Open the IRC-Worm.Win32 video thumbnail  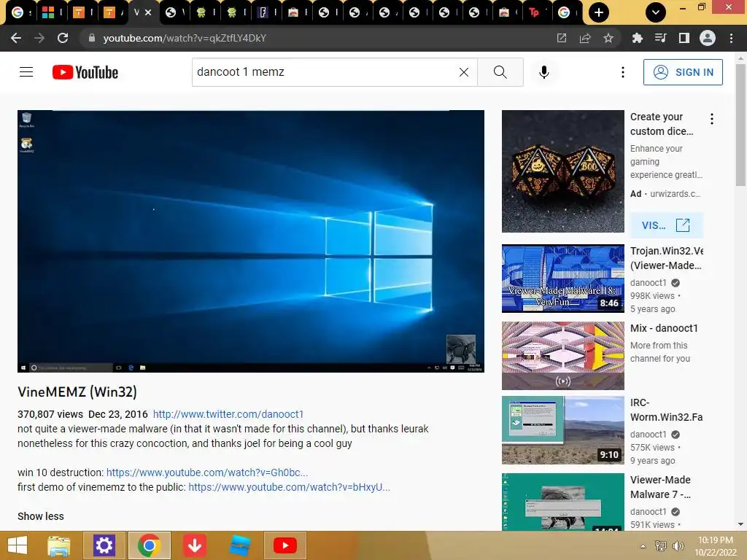[563, 430]
